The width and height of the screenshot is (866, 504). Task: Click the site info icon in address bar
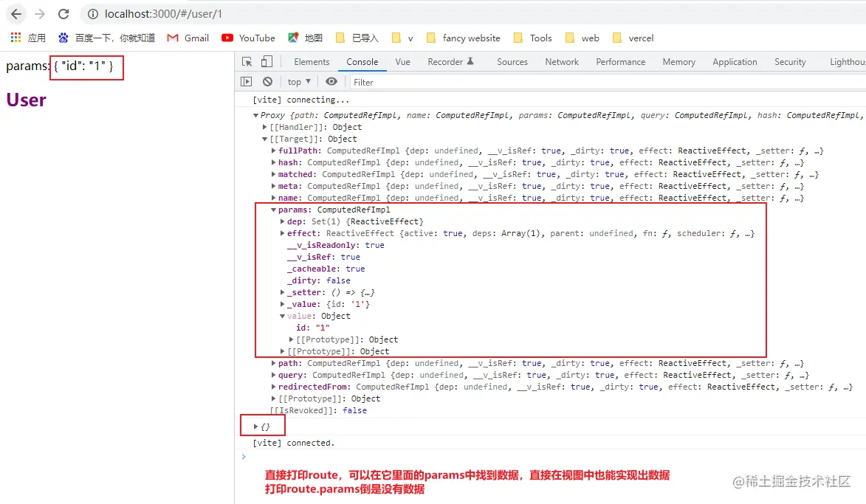point(93,14)
